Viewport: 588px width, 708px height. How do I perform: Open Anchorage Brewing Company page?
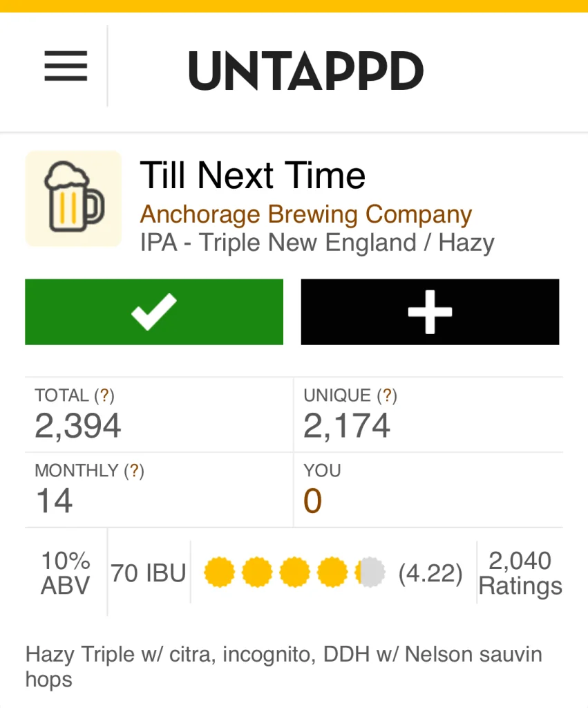click(305, 214)
